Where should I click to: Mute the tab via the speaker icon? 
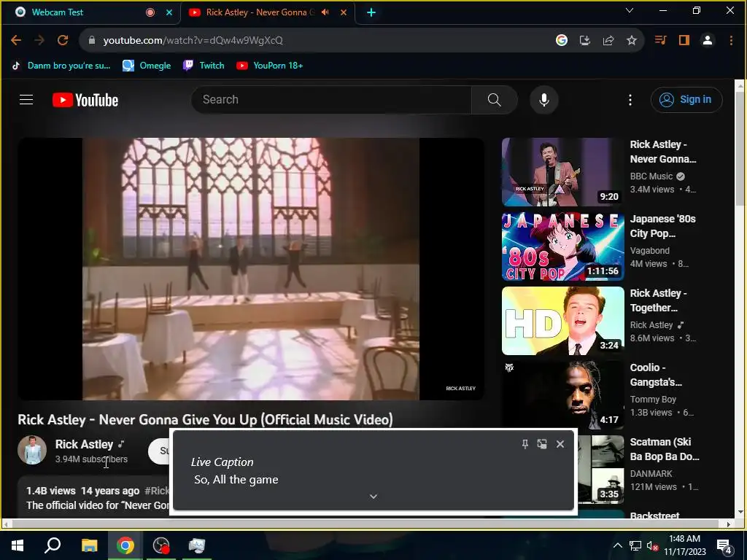(325, 12)
